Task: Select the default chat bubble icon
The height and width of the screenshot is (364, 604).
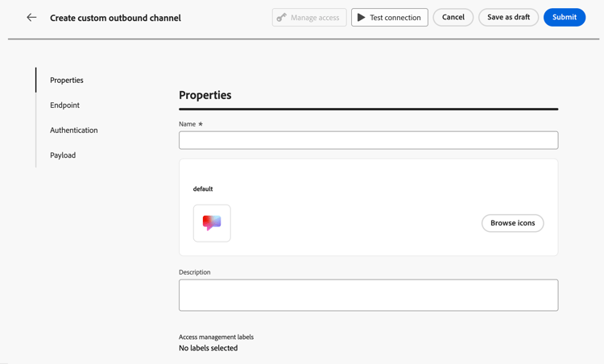Action: point(212,223)
